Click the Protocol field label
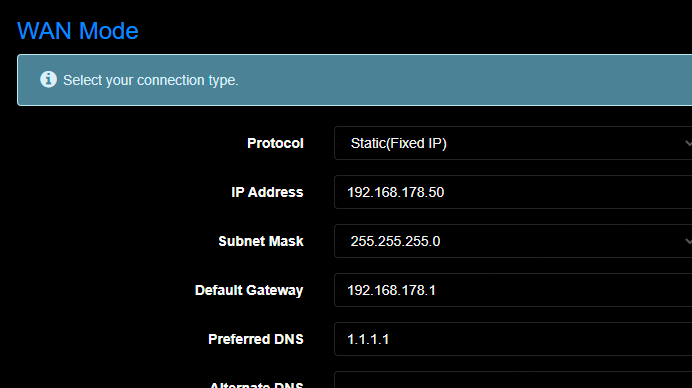 (x=275, y=143)
